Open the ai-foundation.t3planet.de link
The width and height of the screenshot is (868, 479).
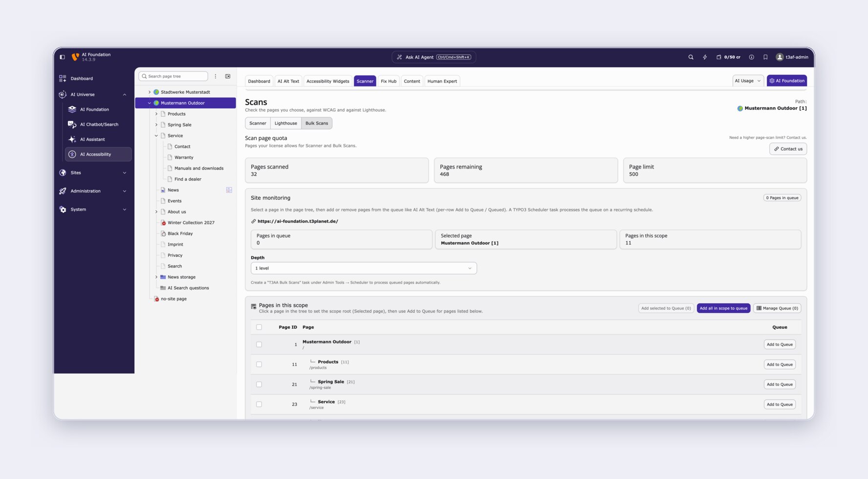[x=298, y=221]
